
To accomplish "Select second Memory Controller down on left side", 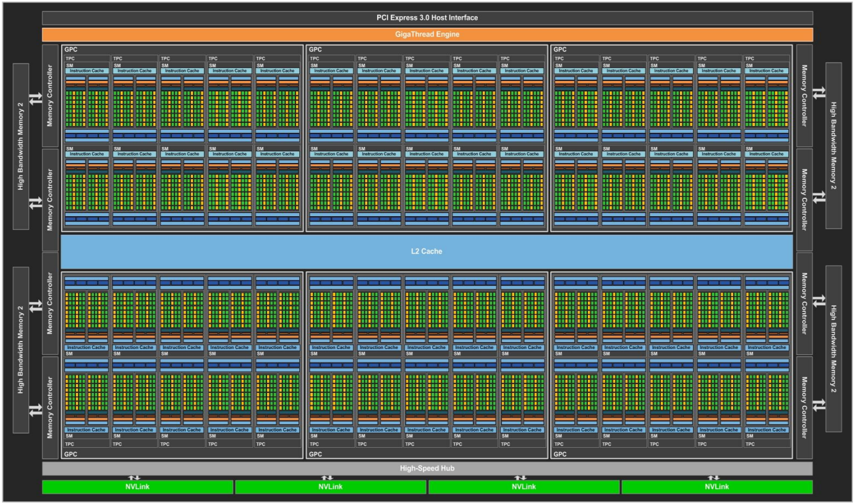I will [x=50, y=199].
